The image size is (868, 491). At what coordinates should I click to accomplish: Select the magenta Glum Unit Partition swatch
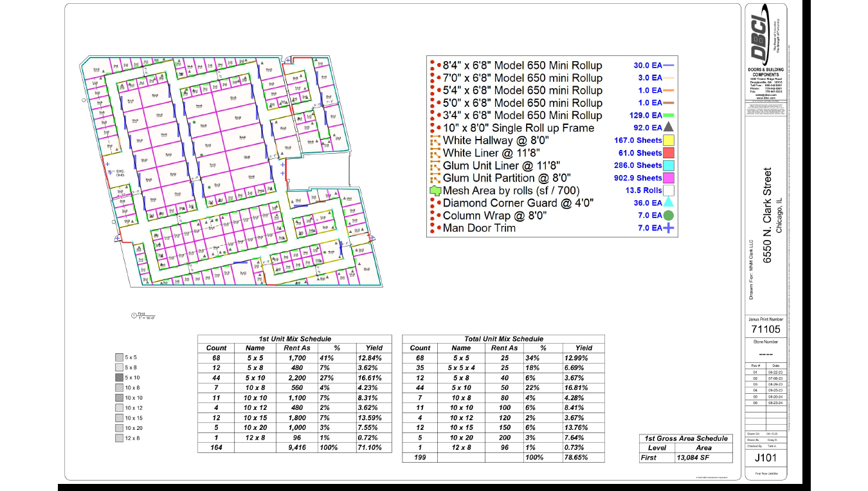click(668, 178)
